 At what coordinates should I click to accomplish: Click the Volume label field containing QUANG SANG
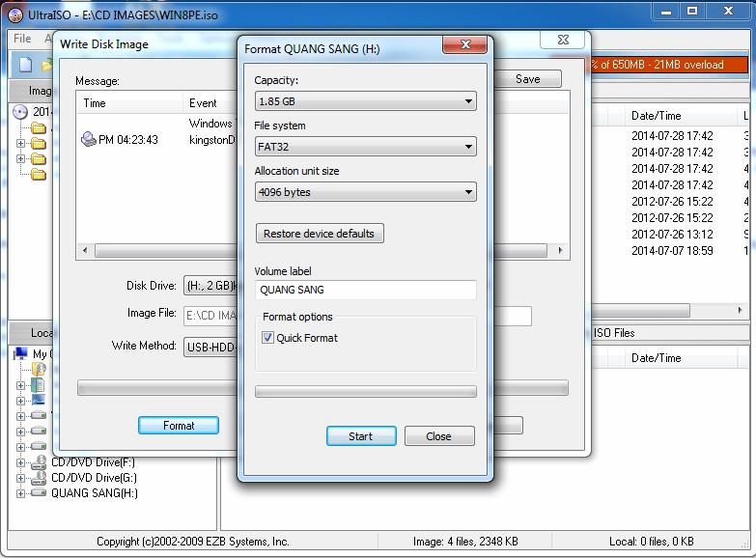(x=366, y=290)
